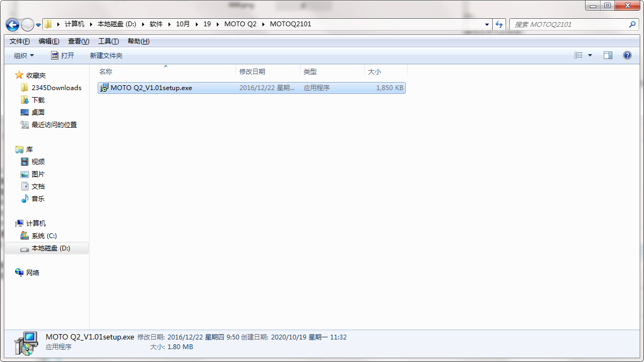The width and height of the screenshot is (644, 362).
Task: Open 最近访问的位置 in favorites
Action: (54, 124)
